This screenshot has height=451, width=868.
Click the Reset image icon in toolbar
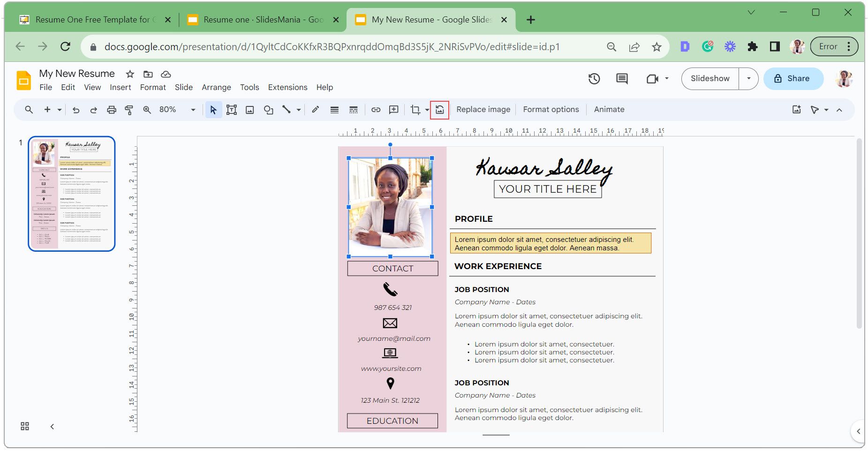pyautogui.click(x=439, y=110)
